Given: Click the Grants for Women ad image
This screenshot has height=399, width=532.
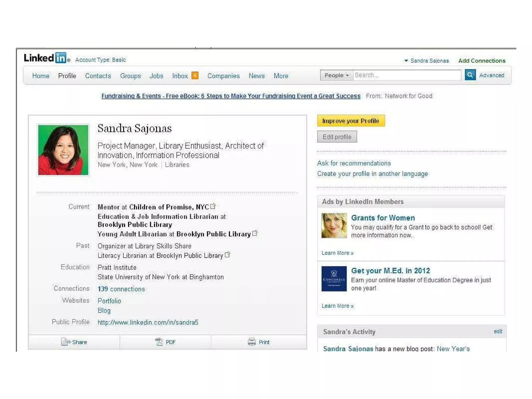Looking at the screenshot, I should [x=334, y=225].
